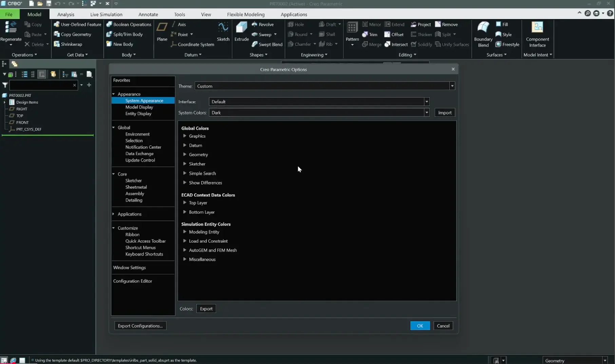Select Window Settings option

tap(129, 267)
